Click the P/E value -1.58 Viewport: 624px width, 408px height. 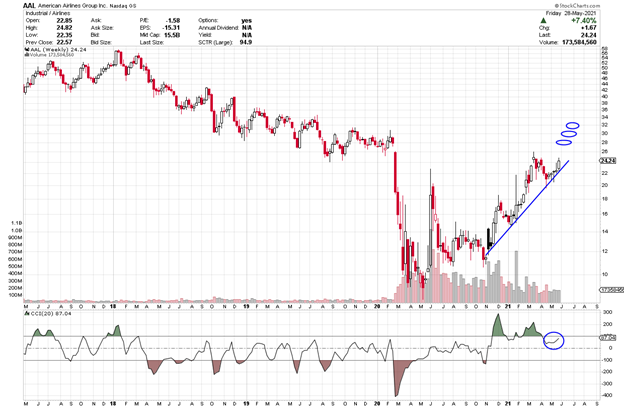point(173,20)
